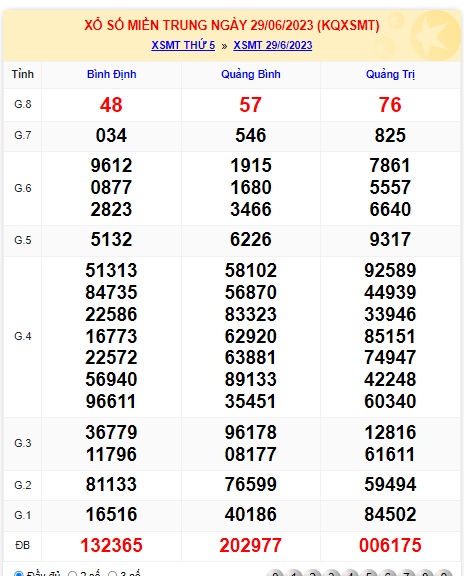464x576 pixels.
Task: Open the Quảng Bình province link
Action: coord(251,74)
